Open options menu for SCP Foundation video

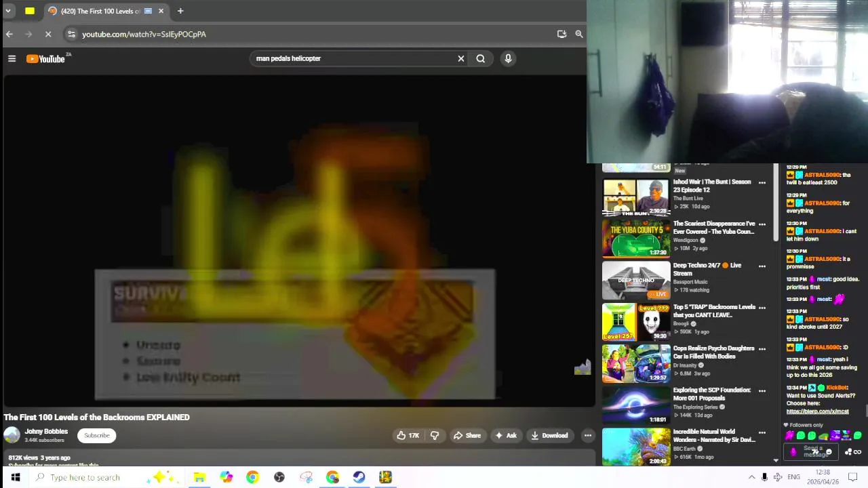[762, 391]
